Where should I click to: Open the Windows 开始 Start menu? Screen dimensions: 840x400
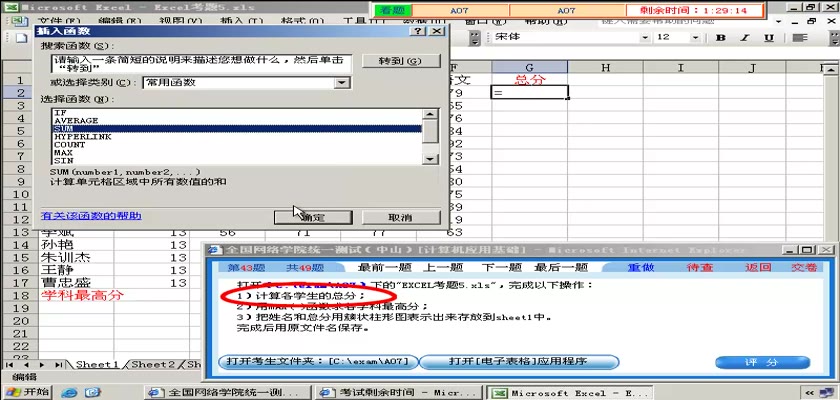[x=26, y=392]
